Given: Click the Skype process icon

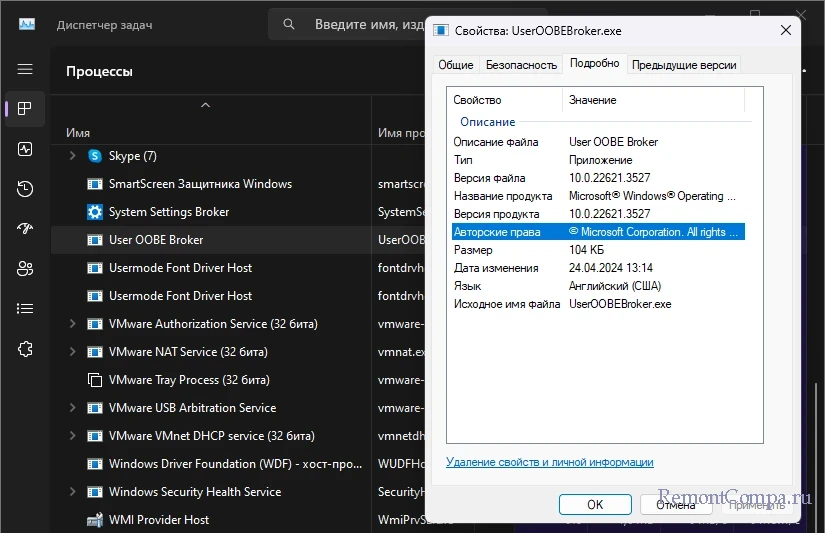Looking at the screenshot, I should tap(95, 156).
